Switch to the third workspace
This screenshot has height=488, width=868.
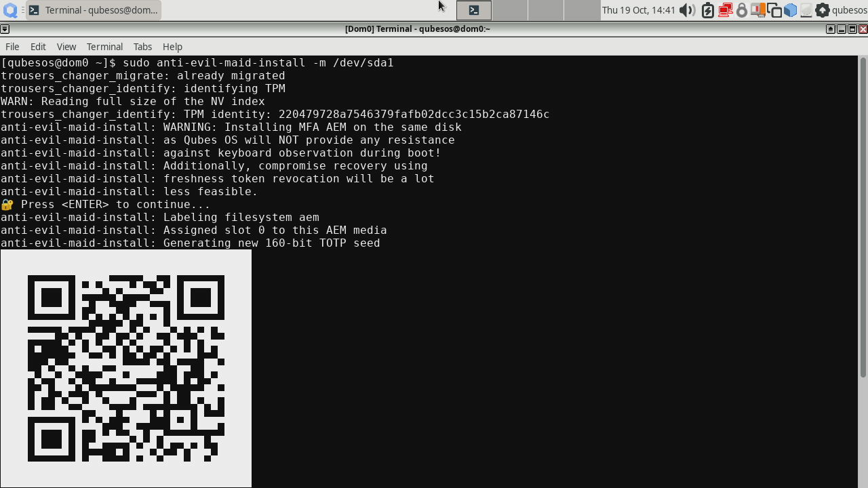pyautogui.click(x=545, y=10)
